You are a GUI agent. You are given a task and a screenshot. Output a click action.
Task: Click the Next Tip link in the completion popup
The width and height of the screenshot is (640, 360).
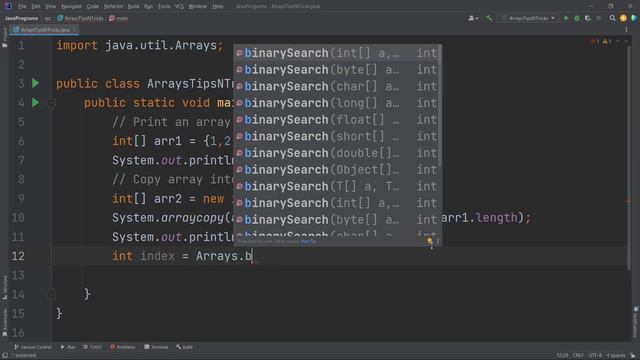click(x=308, y=242)
